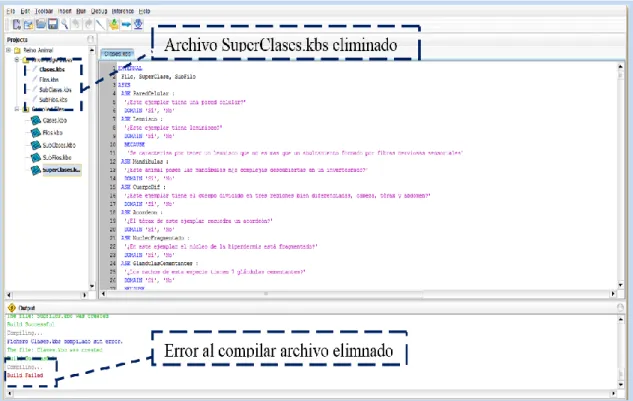This screenshot has height=401, width=633.
Task: Select the Clases.kbo compiled file icon
Action: [36, 120]
